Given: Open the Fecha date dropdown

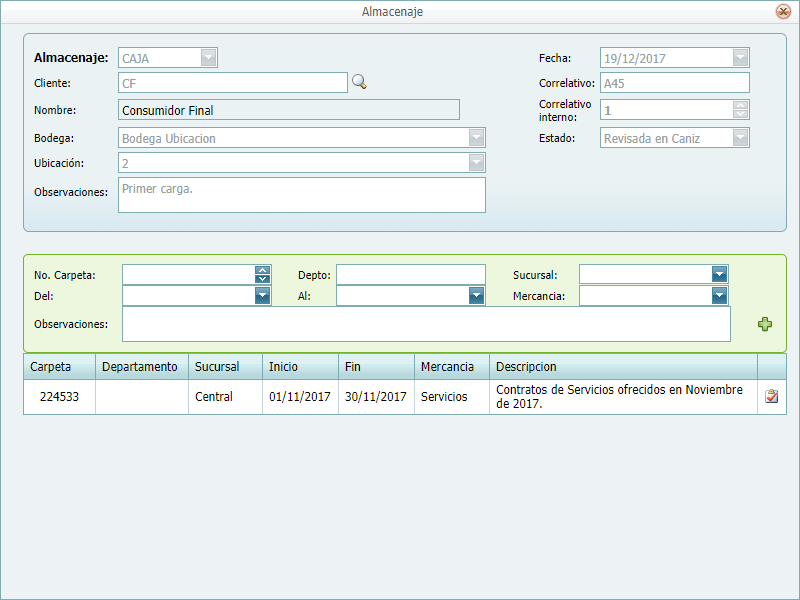Looking at the screenshot, I should click(740, 58).
